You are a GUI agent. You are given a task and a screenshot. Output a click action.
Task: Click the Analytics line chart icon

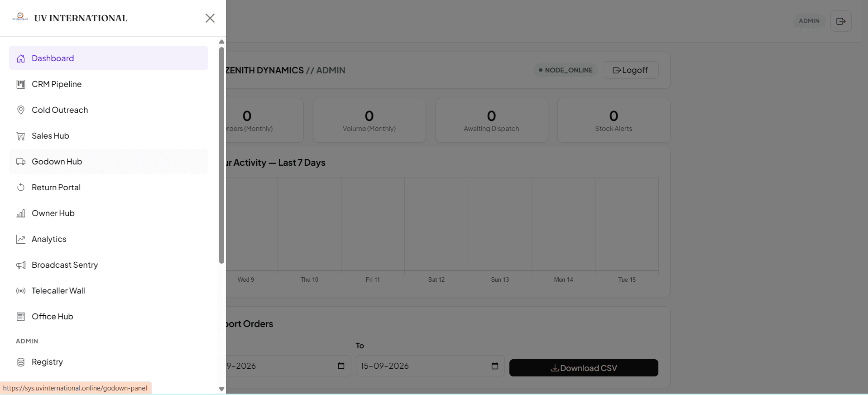pos(21,239)
